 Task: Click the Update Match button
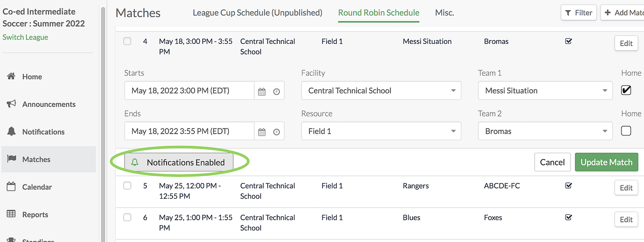point(606,162)
